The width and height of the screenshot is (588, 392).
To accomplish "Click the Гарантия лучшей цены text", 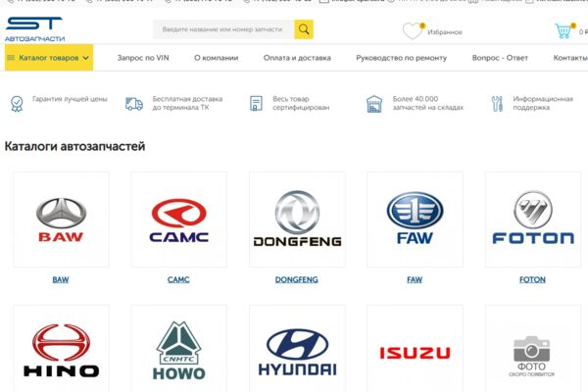I will pyautogui.click(x=70, y=99).
